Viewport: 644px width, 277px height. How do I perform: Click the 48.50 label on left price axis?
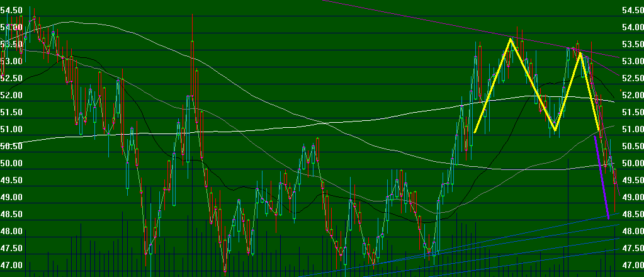point(11,214)
